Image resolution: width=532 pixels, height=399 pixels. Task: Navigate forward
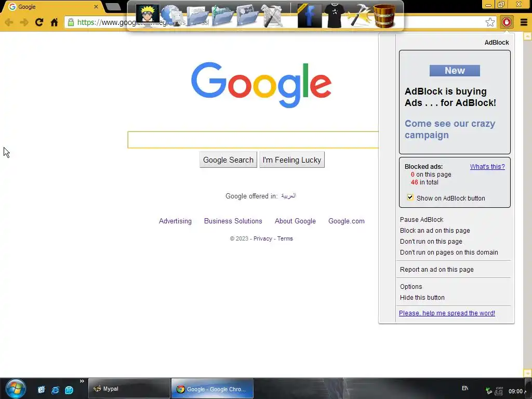(24, 22)
